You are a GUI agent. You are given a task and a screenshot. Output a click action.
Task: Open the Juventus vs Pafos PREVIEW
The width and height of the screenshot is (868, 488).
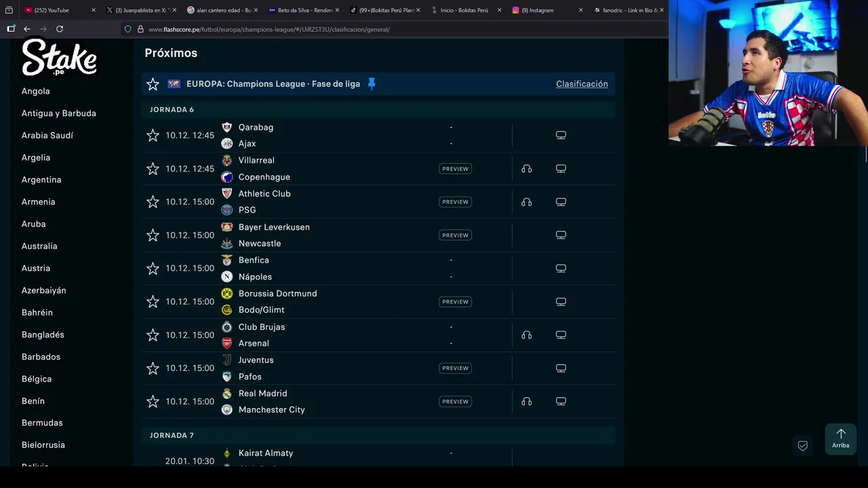(455, 368)
